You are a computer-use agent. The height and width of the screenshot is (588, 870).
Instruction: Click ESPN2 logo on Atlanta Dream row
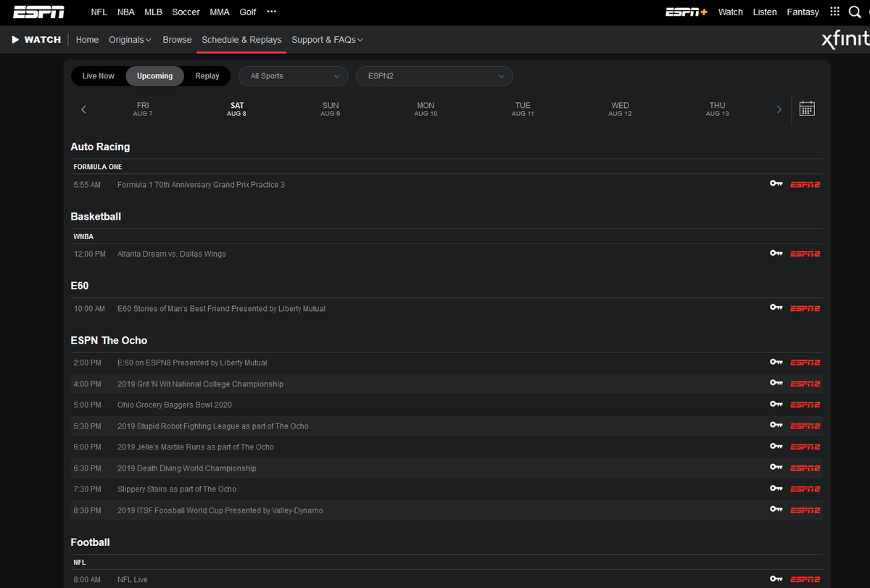click(805, 254)
